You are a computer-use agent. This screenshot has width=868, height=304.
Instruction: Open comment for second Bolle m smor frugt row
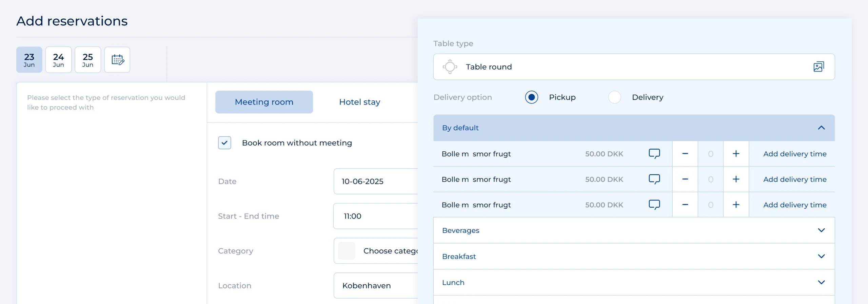coord(654,179)
